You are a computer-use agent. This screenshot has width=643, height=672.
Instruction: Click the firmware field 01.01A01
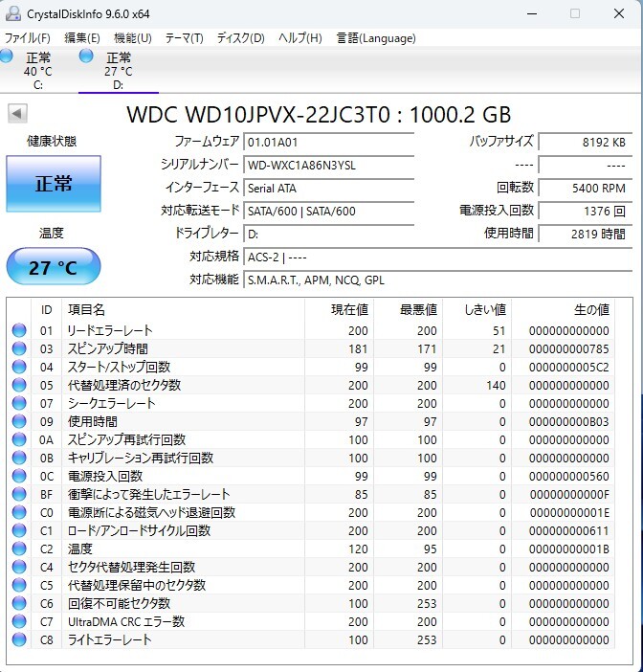coord(328,142)
